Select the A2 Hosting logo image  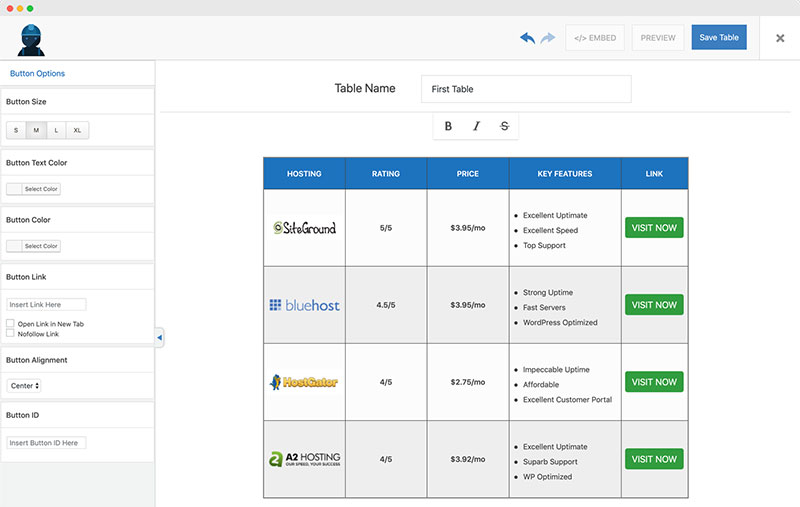(x=305, y=459)
